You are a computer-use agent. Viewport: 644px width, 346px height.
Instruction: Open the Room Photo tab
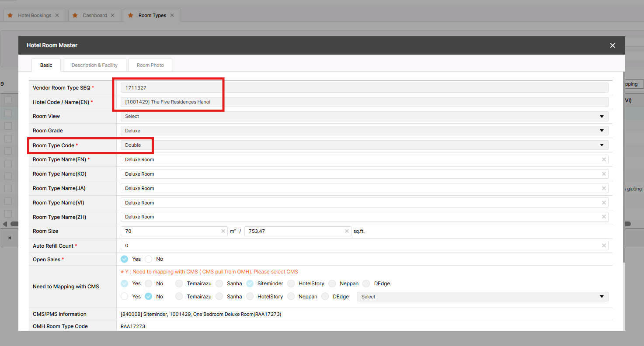point(150,65)
